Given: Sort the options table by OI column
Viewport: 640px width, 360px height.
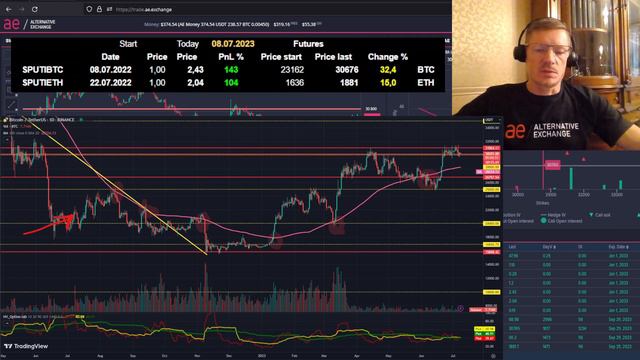Looking at the screenshot, I should tap(580, 247).
